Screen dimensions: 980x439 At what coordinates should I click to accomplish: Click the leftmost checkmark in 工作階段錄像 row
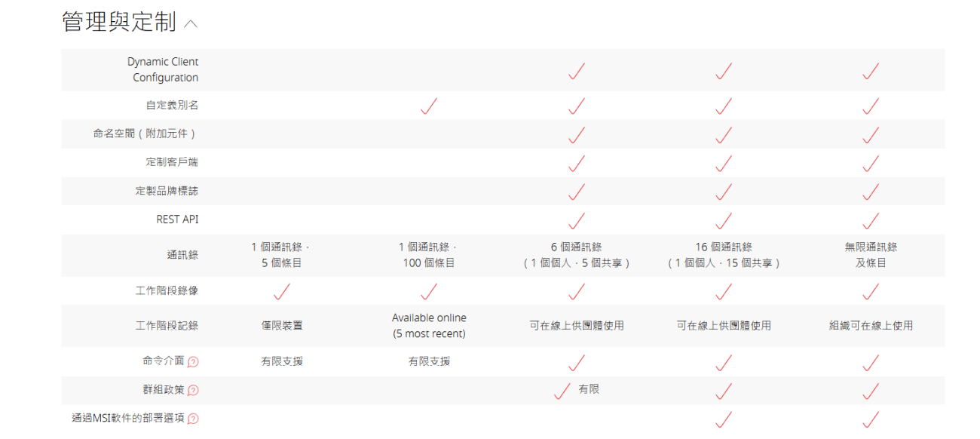click(282, 291)
